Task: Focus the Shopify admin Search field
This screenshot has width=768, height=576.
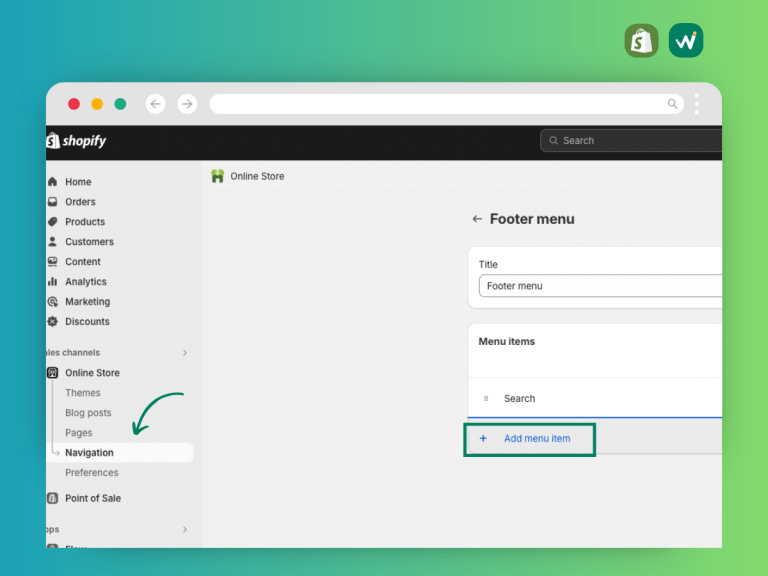Action: 631,141
